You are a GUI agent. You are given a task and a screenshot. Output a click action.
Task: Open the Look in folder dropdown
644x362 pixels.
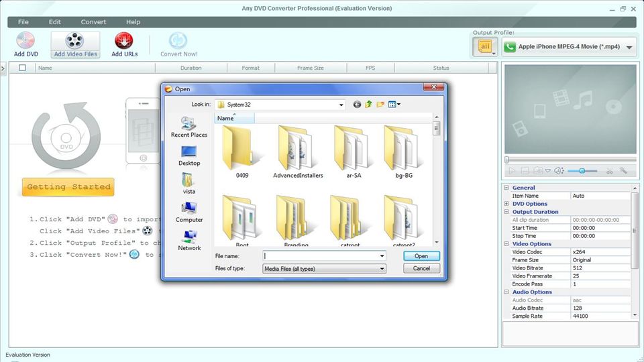341,105
